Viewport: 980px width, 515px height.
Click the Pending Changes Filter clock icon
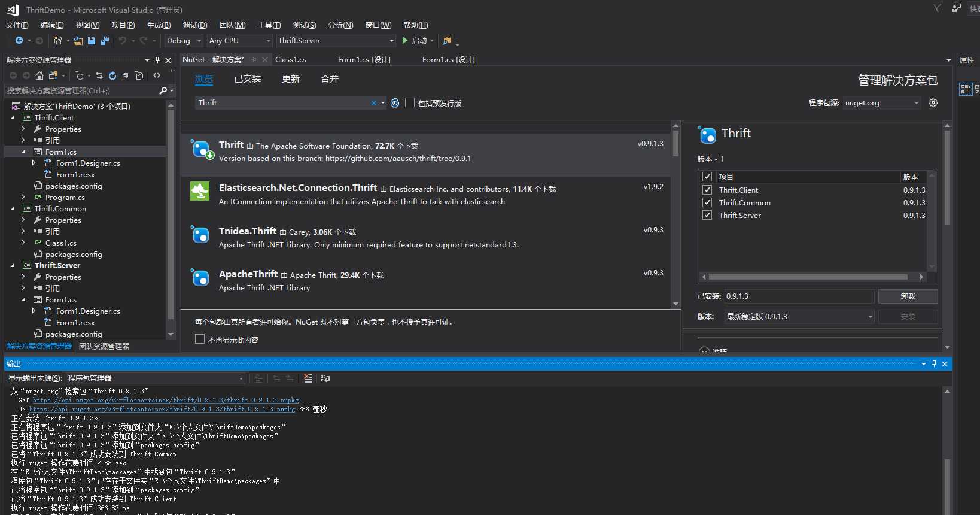point(80,75)
